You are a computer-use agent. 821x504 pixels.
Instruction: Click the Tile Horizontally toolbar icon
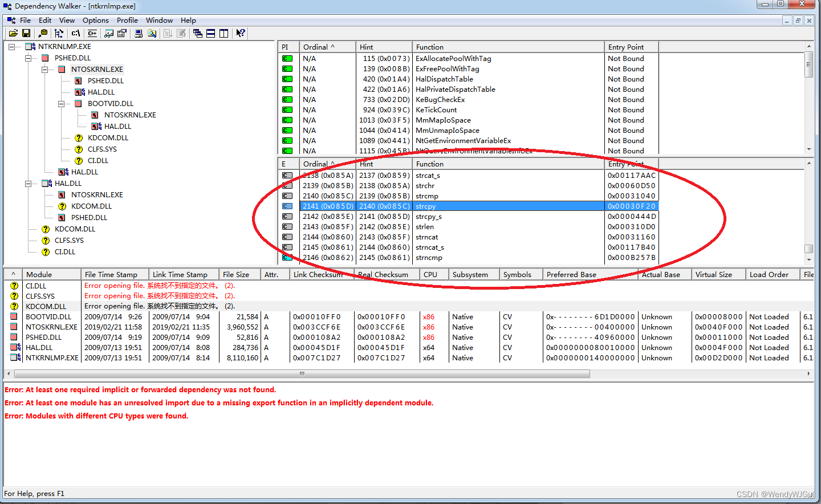click(211, 34)
